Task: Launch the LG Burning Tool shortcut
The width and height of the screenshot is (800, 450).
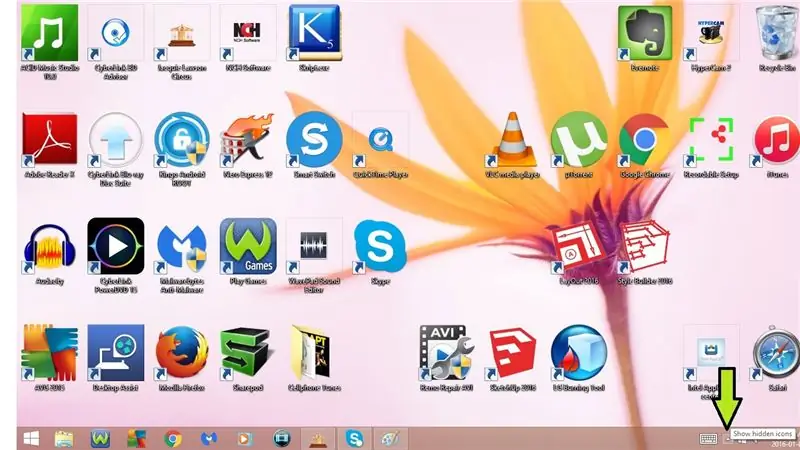Action: click(x=579, y=354)
